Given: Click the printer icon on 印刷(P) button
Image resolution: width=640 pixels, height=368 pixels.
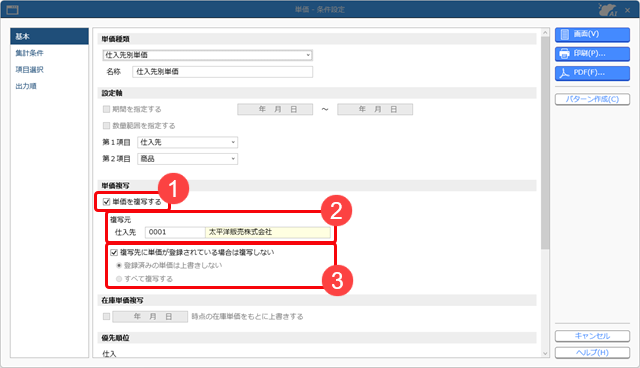Looking at the screenshot, I should coord(564,53).
